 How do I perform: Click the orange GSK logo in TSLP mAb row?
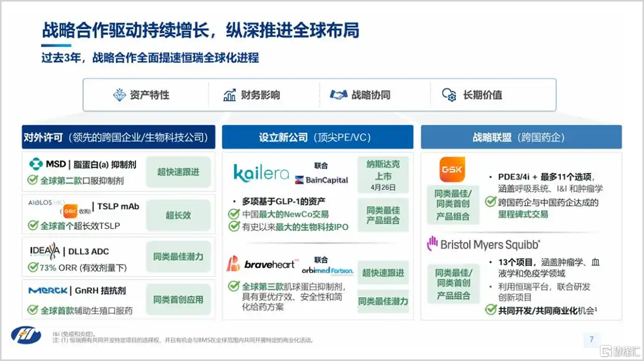pos(70,211)
